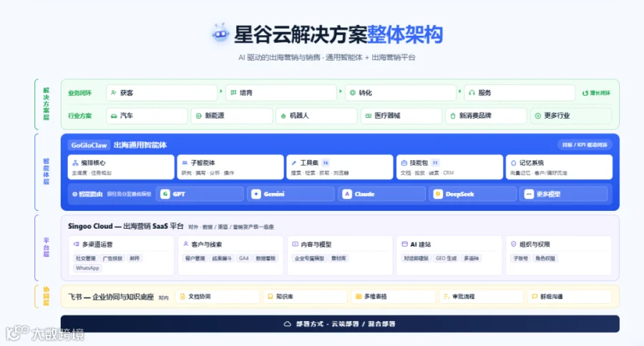Click the 转化 target icon
Image resolution: width=644 pixels, height=346 pixels.
(x=352, y=93)
